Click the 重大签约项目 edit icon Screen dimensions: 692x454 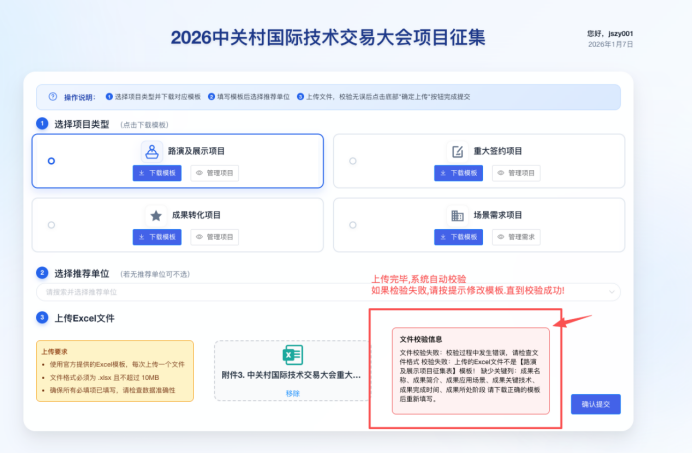click(x=457, y=152)
